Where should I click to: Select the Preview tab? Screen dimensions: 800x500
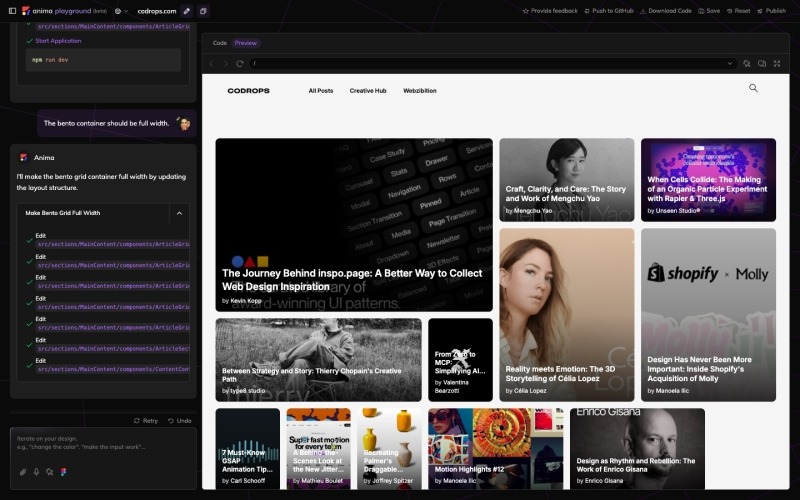point(245,43)
